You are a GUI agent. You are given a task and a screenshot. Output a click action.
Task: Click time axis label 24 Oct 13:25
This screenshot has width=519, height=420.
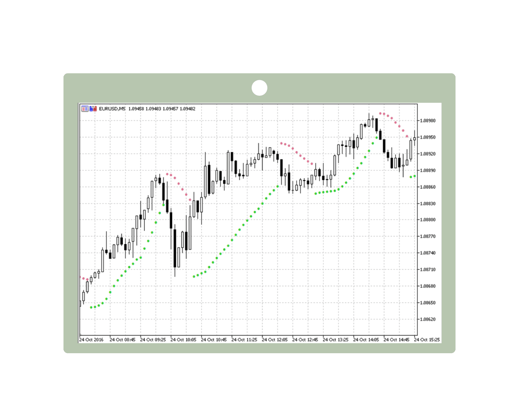(336, 339)
